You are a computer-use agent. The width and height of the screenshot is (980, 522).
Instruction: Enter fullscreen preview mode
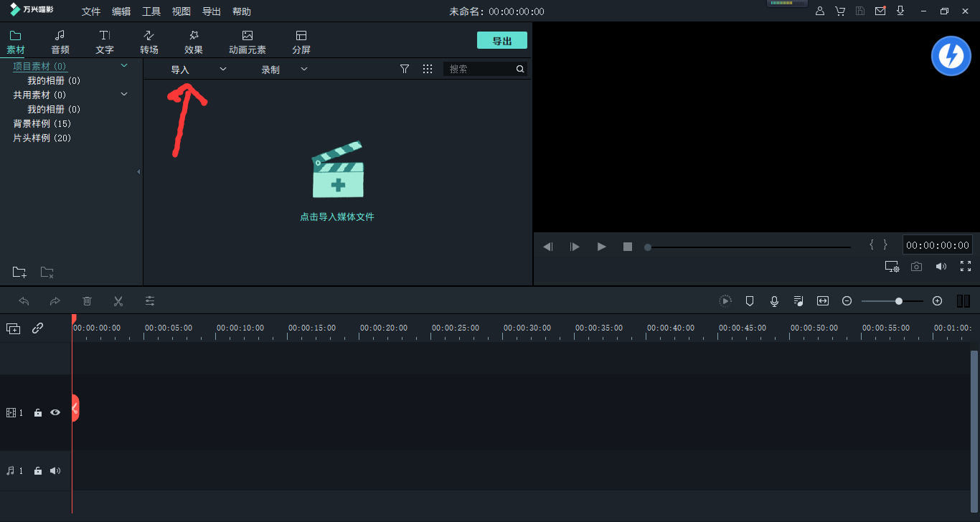pyautogui.click(x=966, y=266)
